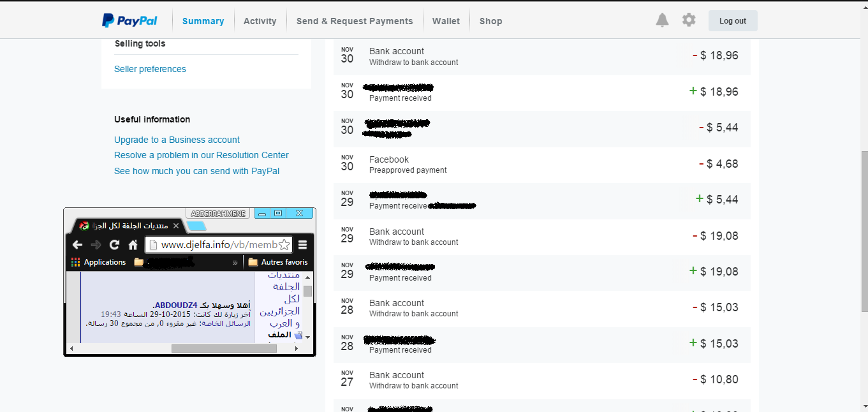Image resolution: width=868 pixels, height=412 pixels.
Task: Close the djelfa forum tab
Action: tap(177, 226)
